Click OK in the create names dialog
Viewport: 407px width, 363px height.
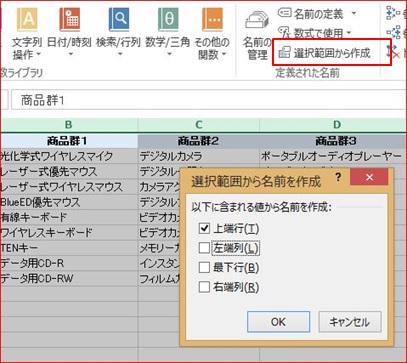pos(278,322)
